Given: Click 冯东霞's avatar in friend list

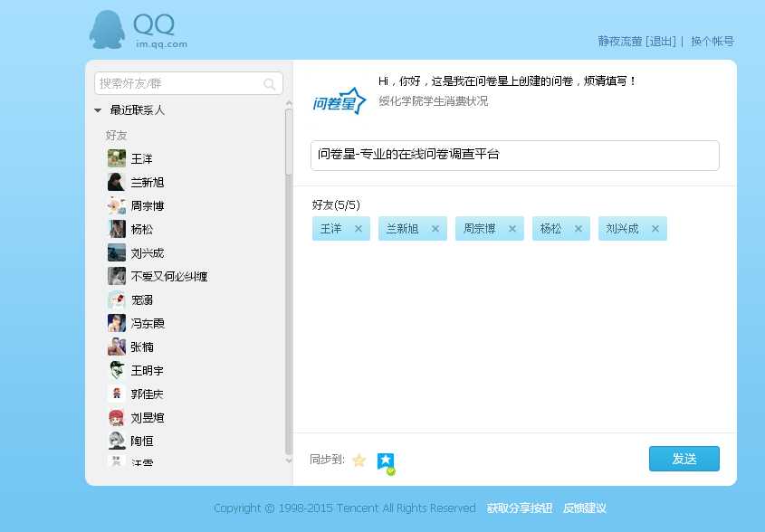Looking at the screenshot, I should coord(117,323).
